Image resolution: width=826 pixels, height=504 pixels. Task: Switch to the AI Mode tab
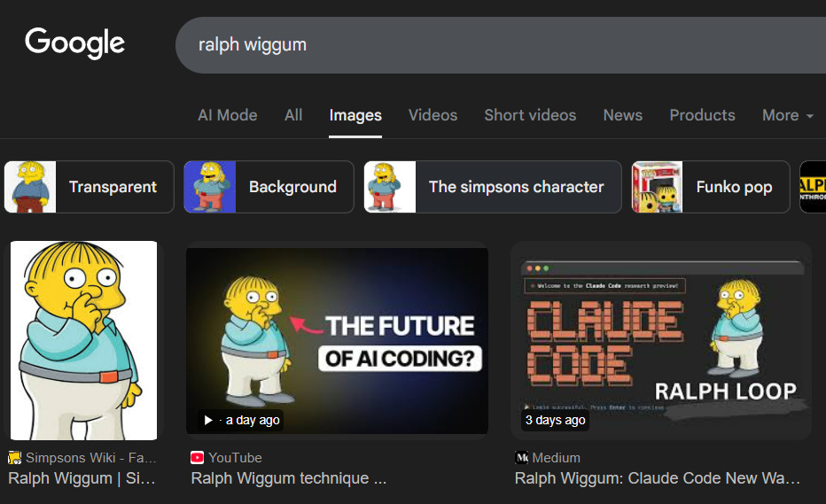point(228,115)
